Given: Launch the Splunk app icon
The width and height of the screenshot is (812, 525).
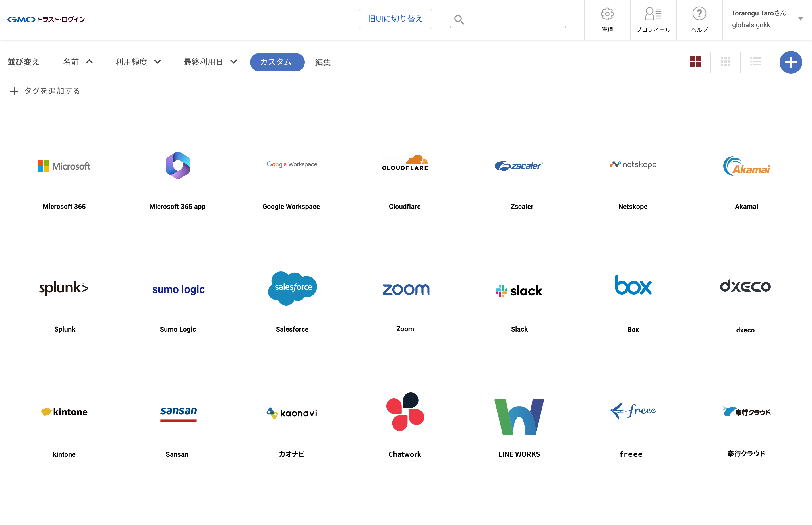Looking at the screenshot, I should pos(64,288).
